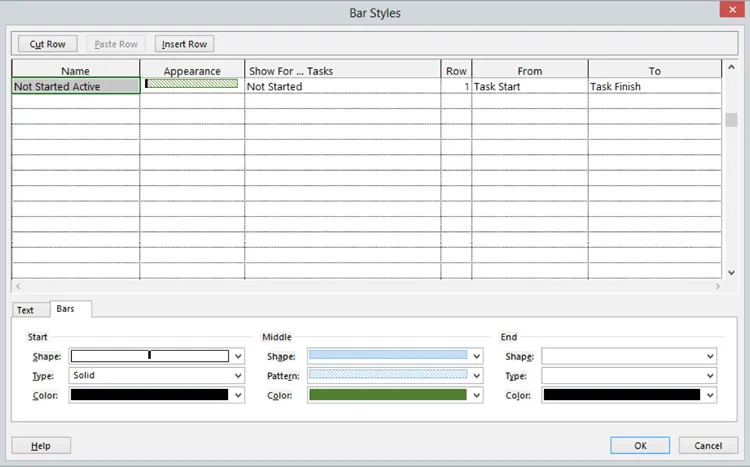This screenshot has height=467, width=750.
Task: Open the Start Shape dropdown
Action: (x=238, y=356)
